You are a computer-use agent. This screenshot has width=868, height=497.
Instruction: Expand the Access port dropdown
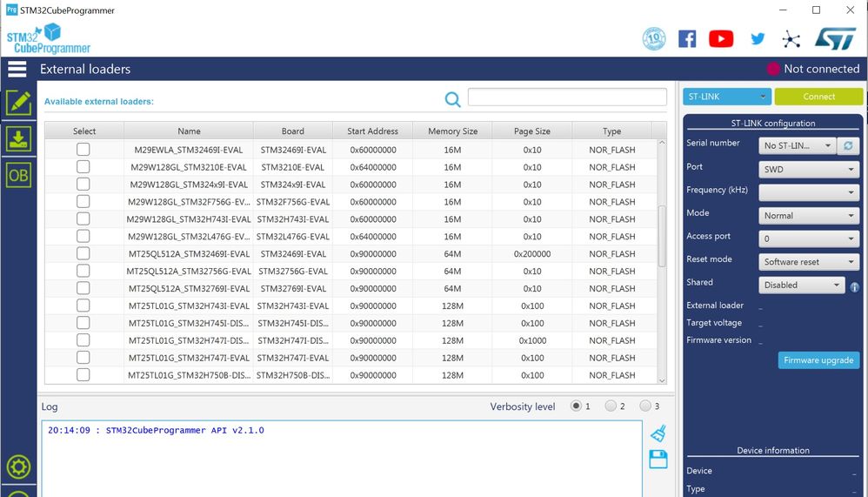pyautogui.click(x=809, y=238)
